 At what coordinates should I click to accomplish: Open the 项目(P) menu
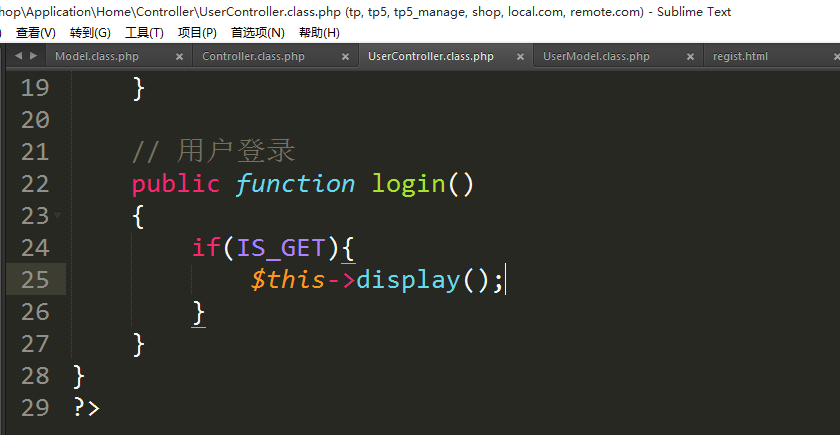197,33
